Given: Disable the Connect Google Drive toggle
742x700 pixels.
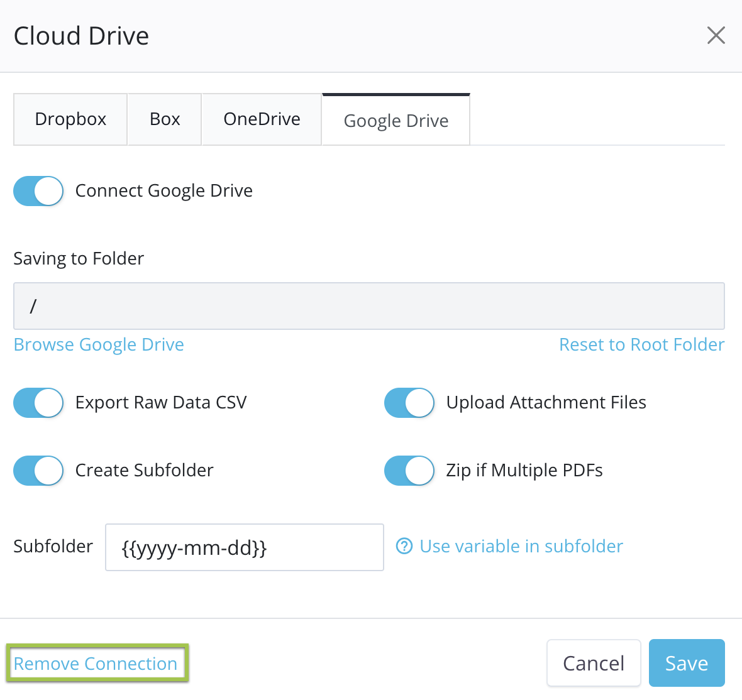Looking at the screenshot, I should (x=39, y=191).
